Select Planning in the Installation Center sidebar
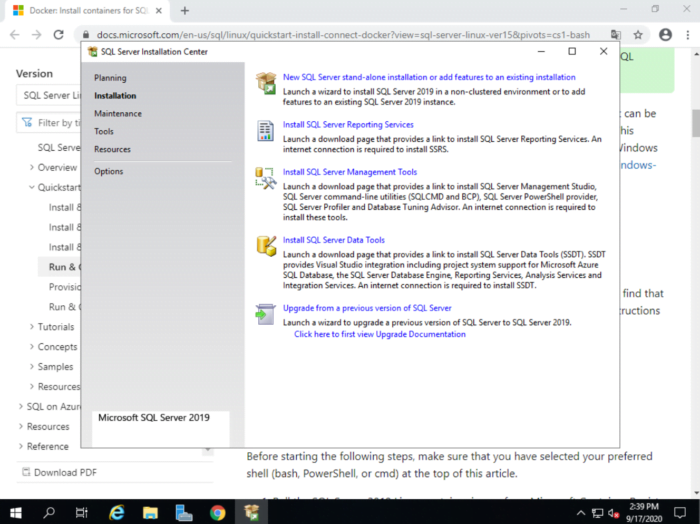This screenshot has height=524, width=700. 110,78
